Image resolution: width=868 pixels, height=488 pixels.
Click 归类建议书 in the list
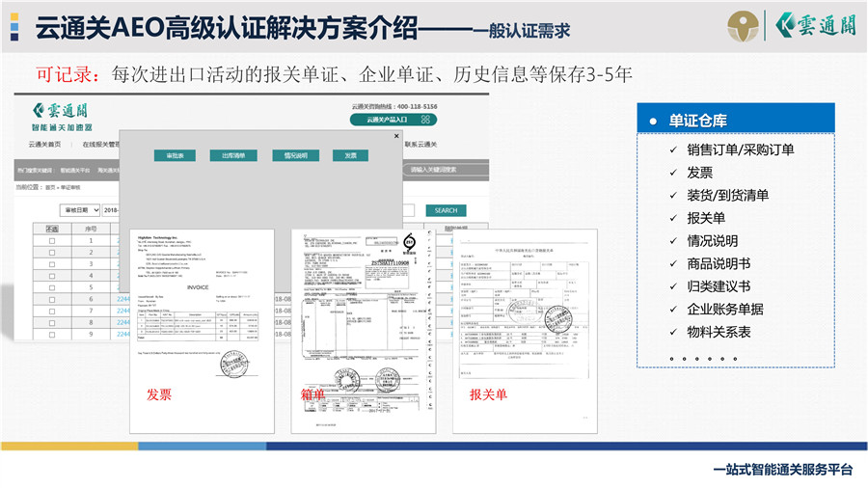point(719,286)
